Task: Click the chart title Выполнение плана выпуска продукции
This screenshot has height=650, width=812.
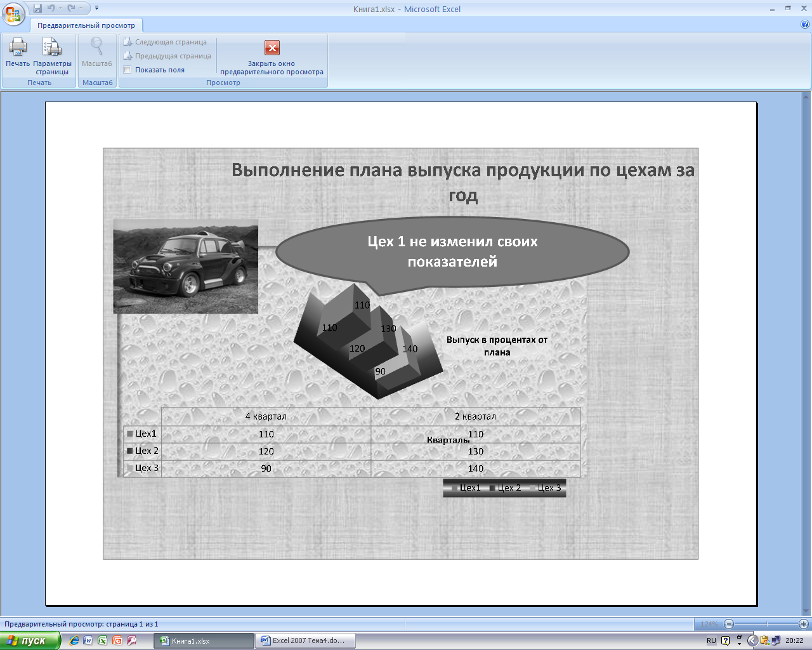Action: (x=463, y=182)
